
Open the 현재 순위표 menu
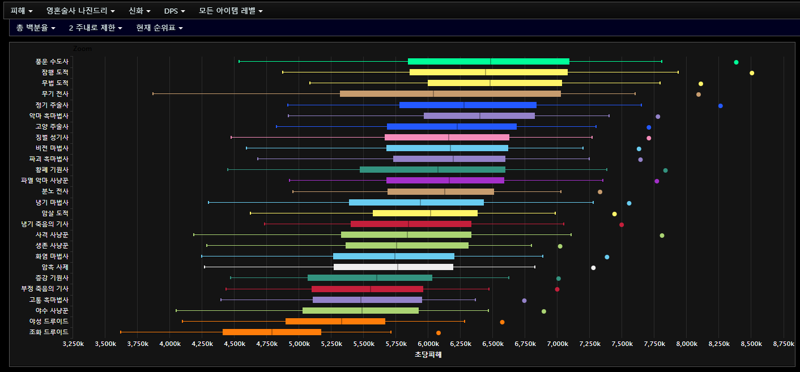(x=159, y=28)
